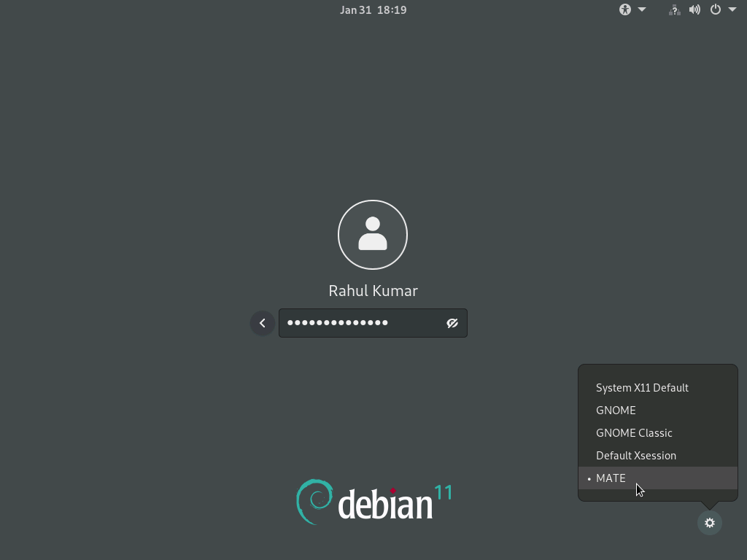747x560 pixels.
Task: Click the volume speaker icon
Action: click(694, 9)
